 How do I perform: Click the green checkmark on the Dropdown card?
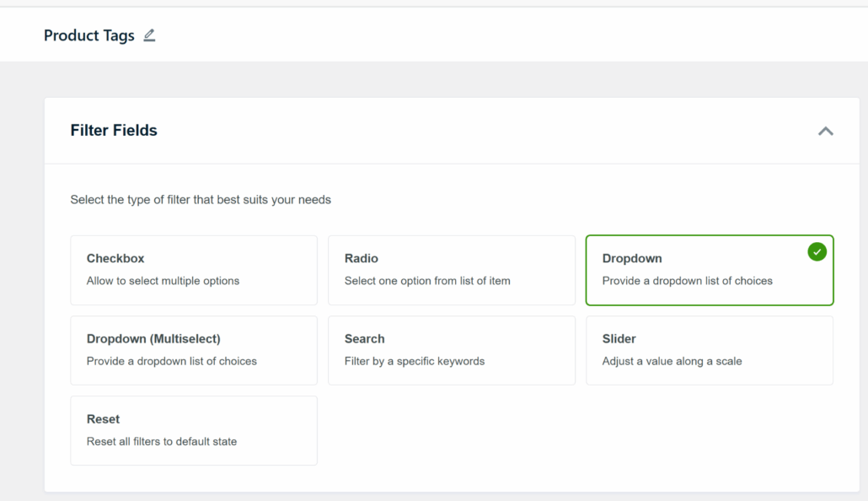pos(816,250)
